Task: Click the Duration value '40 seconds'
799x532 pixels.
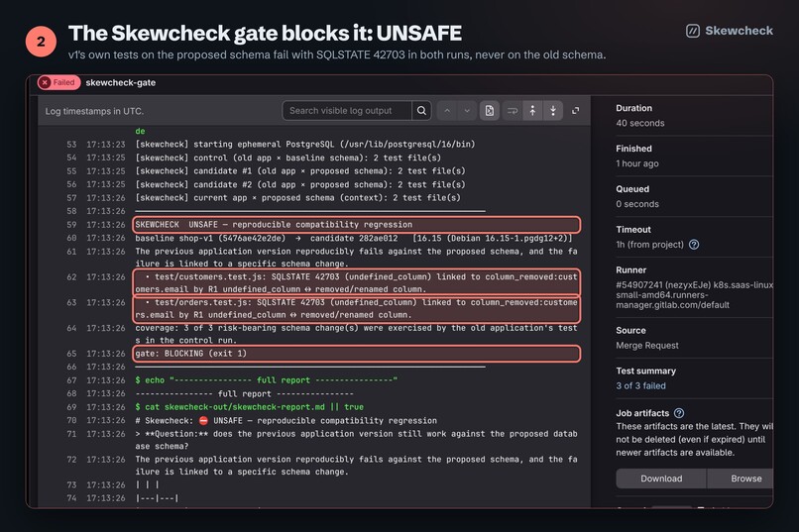Action: [x=640, y=123]
